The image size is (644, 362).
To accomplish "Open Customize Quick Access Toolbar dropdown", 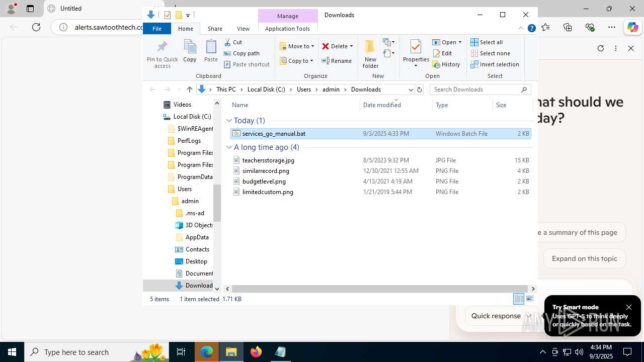I will tap(188, 15).
